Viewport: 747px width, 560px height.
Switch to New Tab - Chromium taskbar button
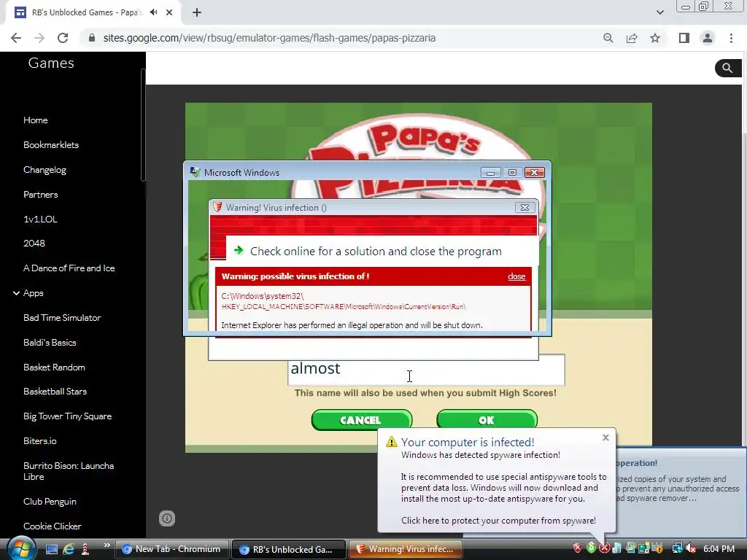[172, 549]
